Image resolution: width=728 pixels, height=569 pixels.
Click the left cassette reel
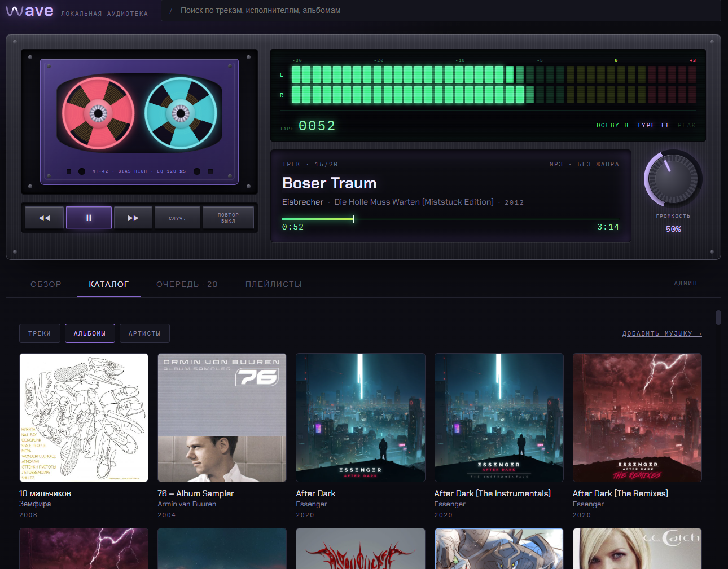98,113
